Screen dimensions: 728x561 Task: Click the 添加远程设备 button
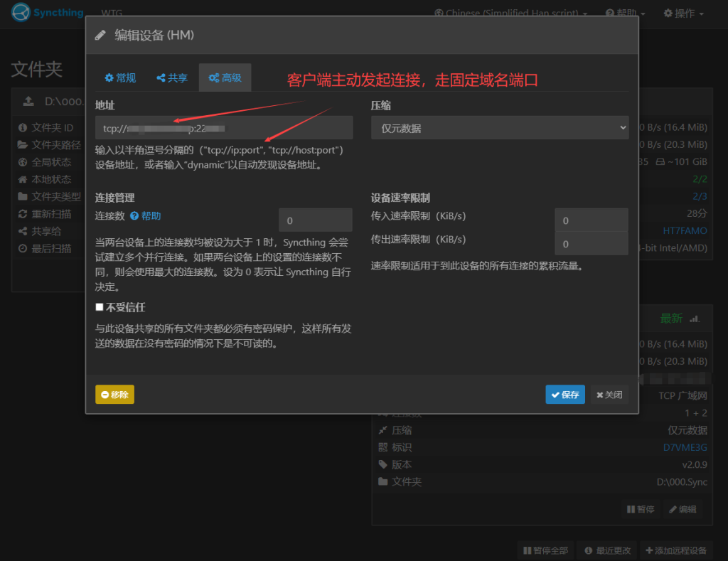point(675,550)
